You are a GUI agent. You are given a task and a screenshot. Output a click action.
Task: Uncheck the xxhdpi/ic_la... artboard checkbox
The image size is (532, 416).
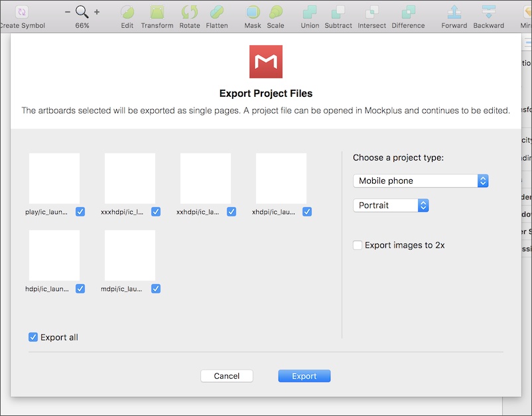(x=232, y=212)
